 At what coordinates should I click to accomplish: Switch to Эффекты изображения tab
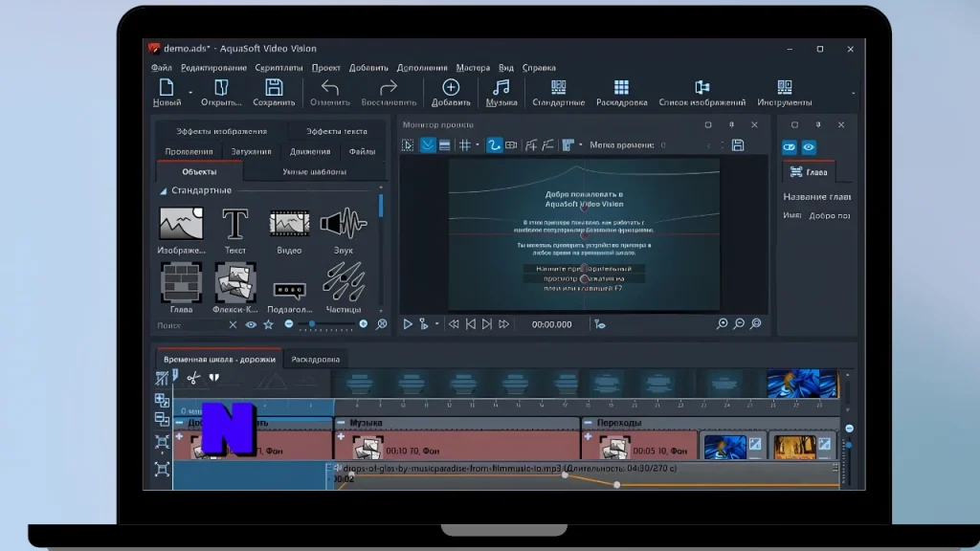click(221, 131)
